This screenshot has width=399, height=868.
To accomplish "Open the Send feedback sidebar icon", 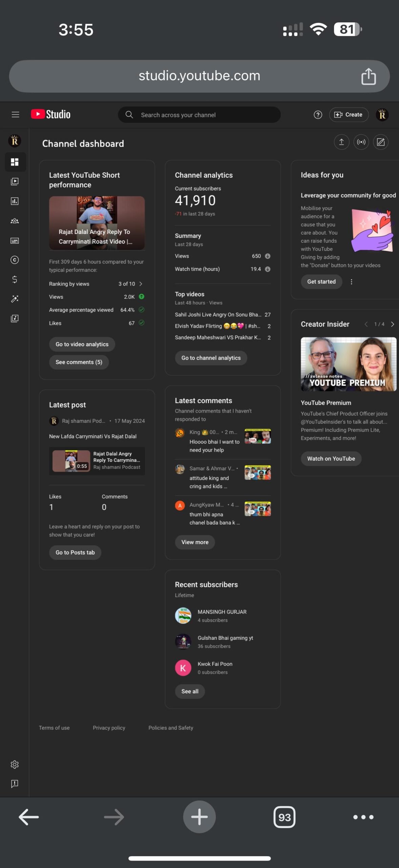I will (15, 784).
